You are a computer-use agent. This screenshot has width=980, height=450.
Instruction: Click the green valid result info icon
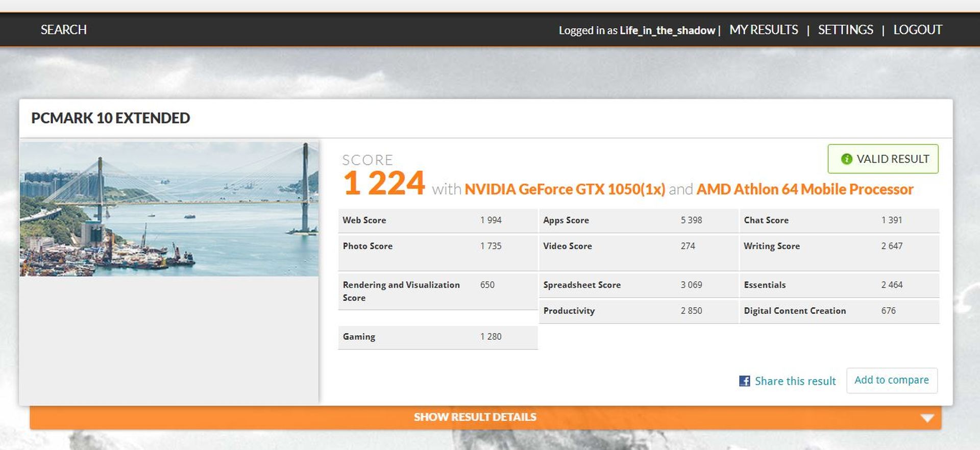[x=847, y=159]
